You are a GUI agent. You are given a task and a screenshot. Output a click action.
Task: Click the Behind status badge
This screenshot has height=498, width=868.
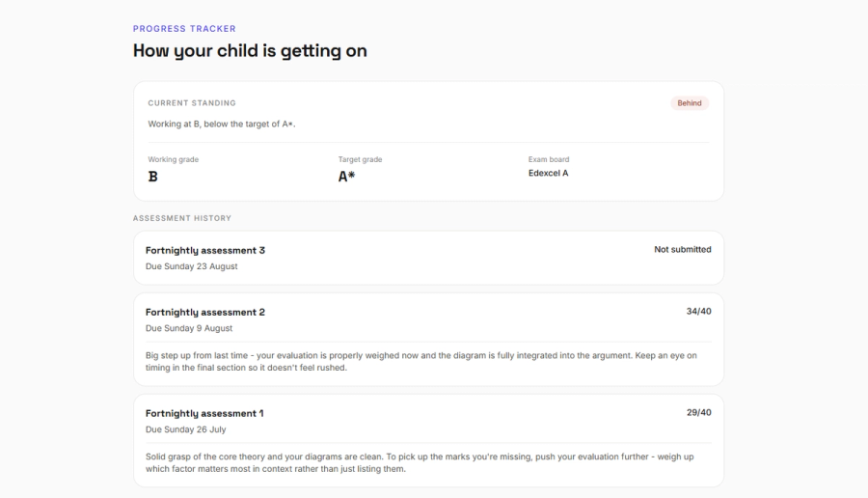coord(690,103)
